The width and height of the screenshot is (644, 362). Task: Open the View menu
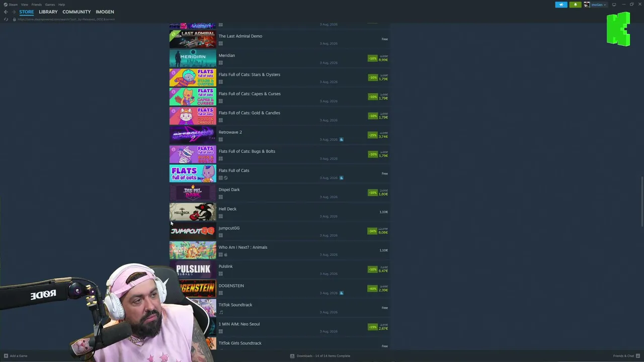24,5
